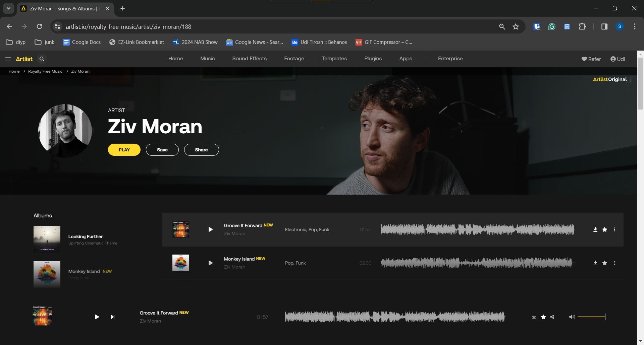644x345 pixels.
Task: Open the diyp bookmark folder
Action: click(16, 42)
